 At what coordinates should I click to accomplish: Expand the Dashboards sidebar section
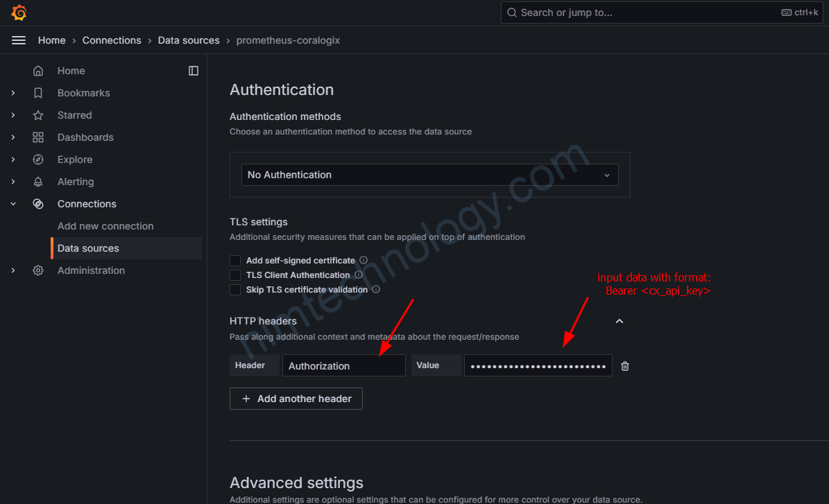13,137
